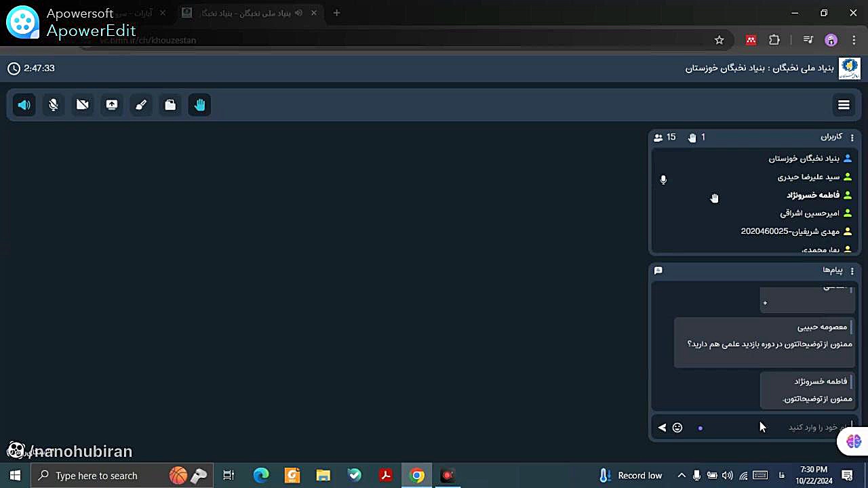Show hidden system tray icons
868x488 pixels.
(x=682, y=476)
